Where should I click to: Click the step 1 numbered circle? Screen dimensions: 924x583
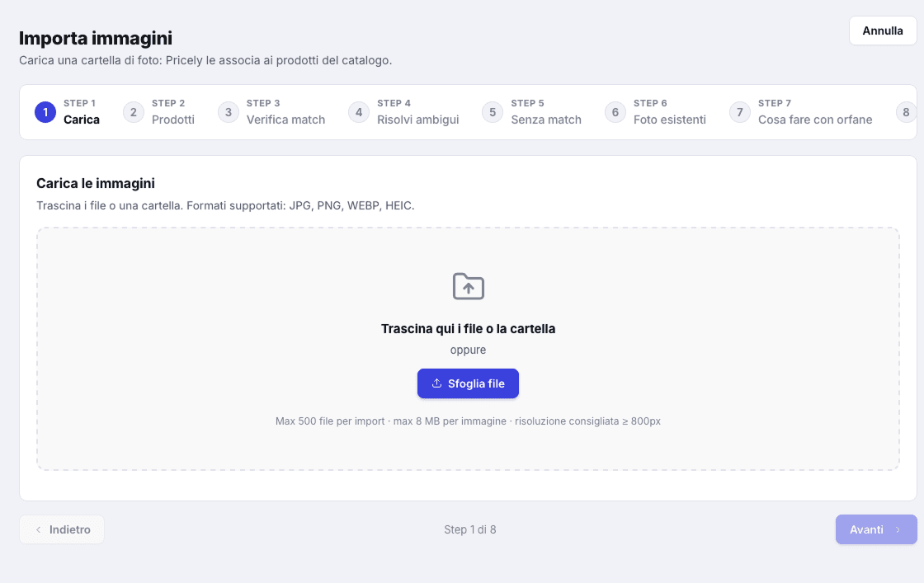(45, 112)
